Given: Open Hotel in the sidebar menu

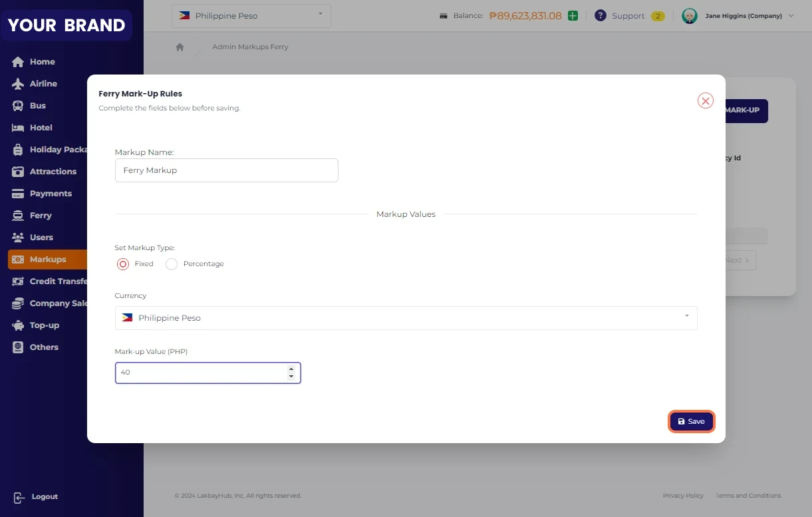Looking at the screenshot, I should 41,128.
